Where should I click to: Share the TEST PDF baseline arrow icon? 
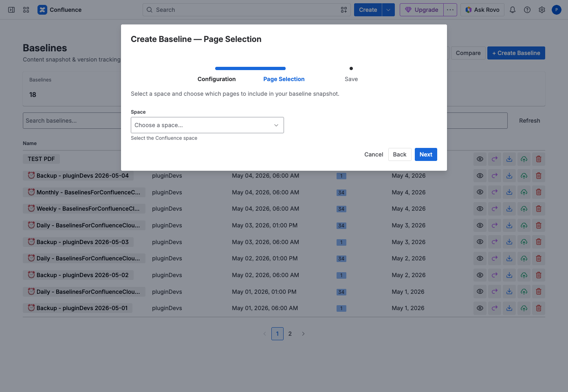495,159
